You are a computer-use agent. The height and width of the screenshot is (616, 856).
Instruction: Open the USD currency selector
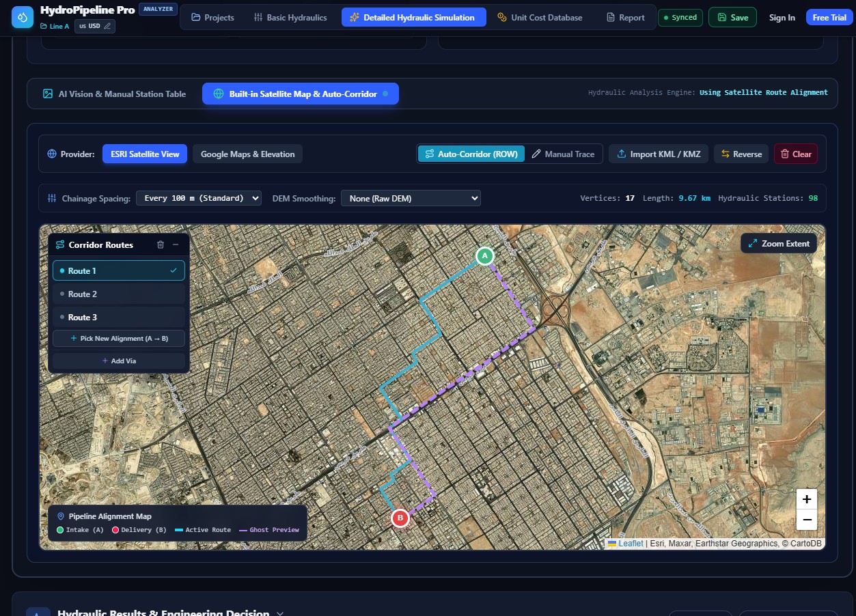(95, 26)
